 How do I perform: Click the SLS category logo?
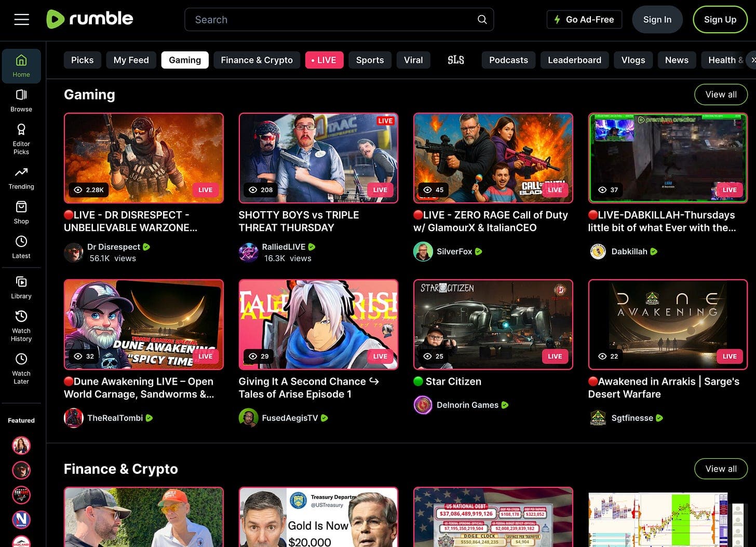456,60
